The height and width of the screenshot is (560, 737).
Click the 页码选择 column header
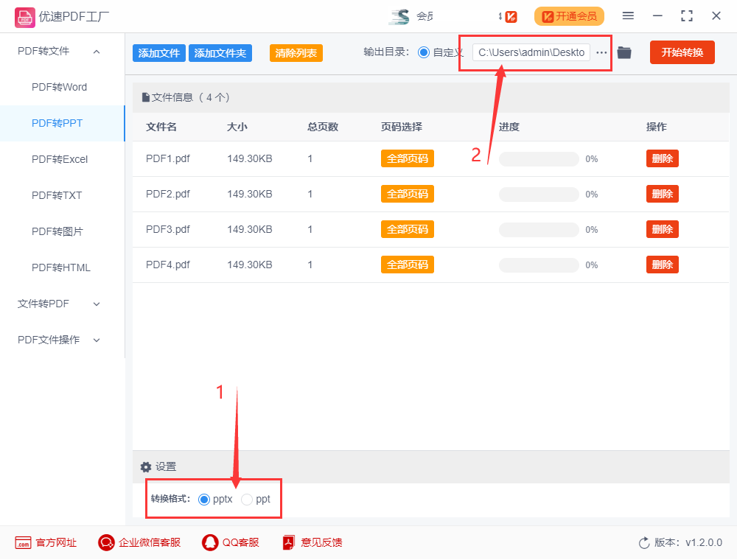pos(402,127)
